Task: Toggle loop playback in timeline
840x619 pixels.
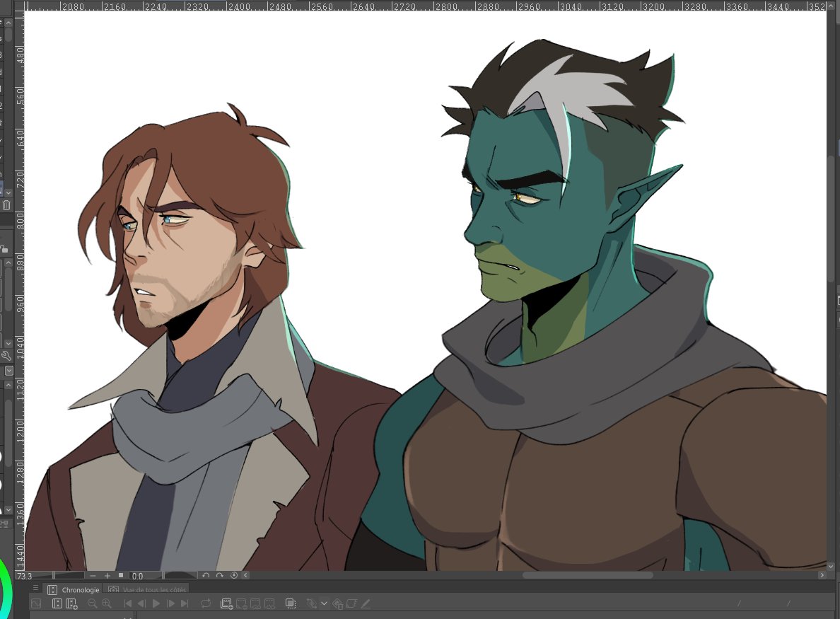Action: point(206,603)
